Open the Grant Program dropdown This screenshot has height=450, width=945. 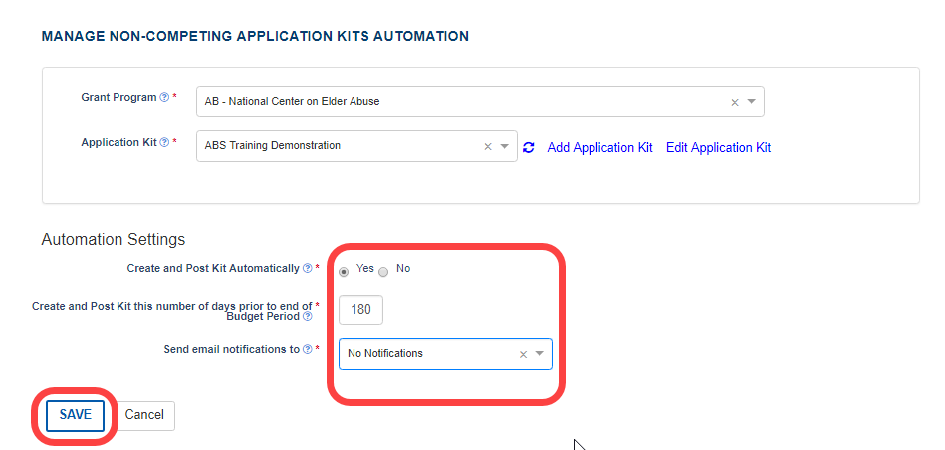point(752,102)
